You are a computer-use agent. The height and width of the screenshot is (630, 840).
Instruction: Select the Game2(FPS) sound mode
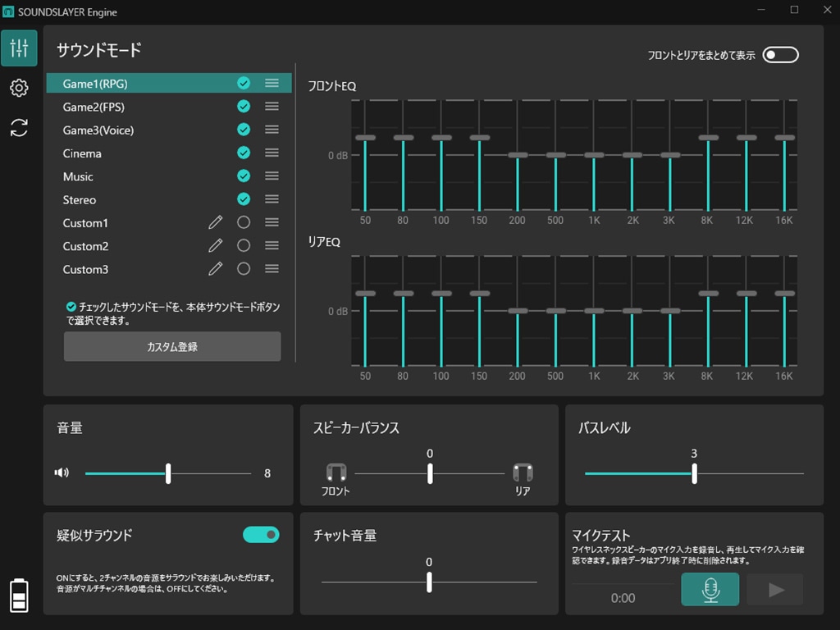[x=169, y=107]
